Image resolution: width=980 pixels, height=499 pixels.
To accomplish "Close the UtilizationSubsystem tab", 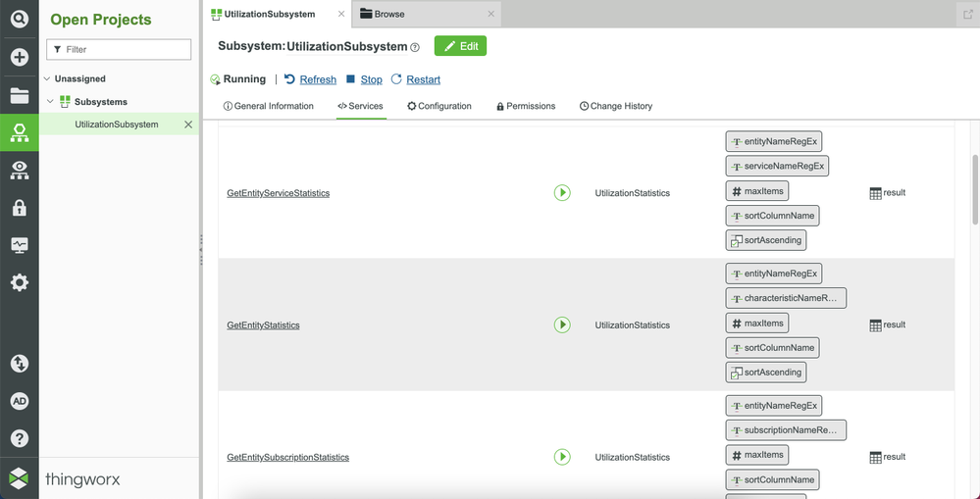I will click(x=341, y=14).
